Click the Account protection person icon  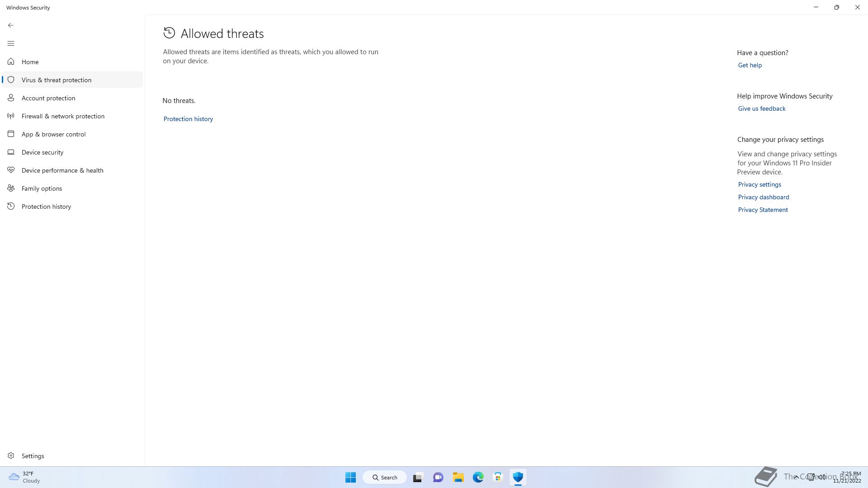[x=11, y=98]
